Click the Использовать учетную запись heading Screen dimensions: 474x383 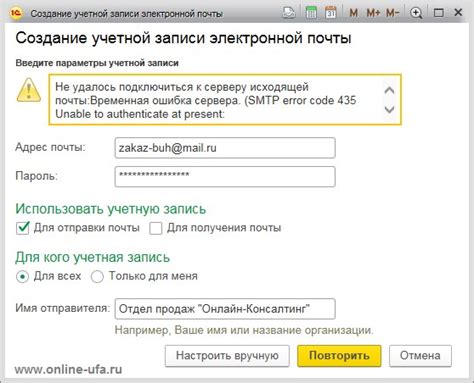[111, 209]
